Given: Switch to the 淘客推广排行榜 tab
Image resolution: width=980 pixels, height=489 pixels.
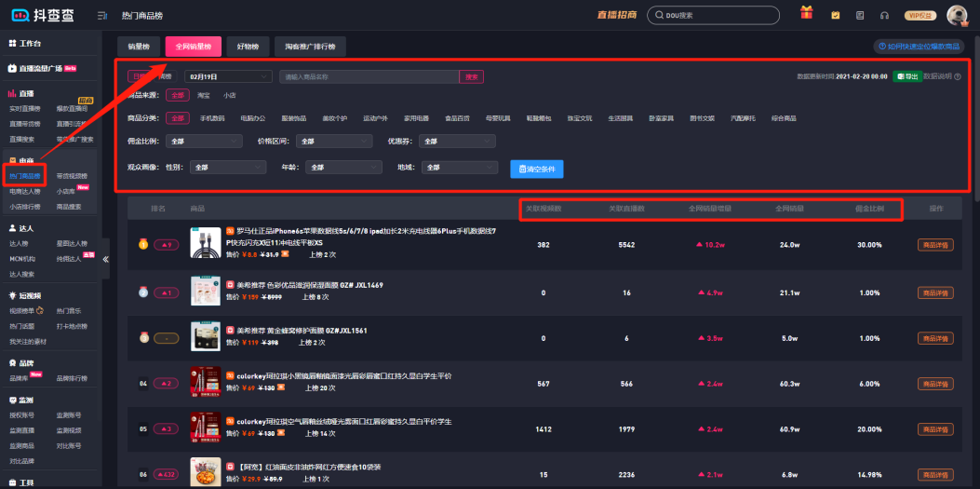Looking at the screenshot, I should tap(311, 47).
